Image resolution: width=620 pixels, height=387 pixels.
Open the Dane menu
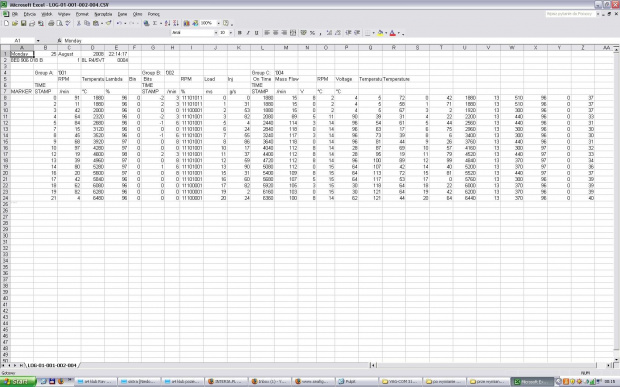(123, 14)
